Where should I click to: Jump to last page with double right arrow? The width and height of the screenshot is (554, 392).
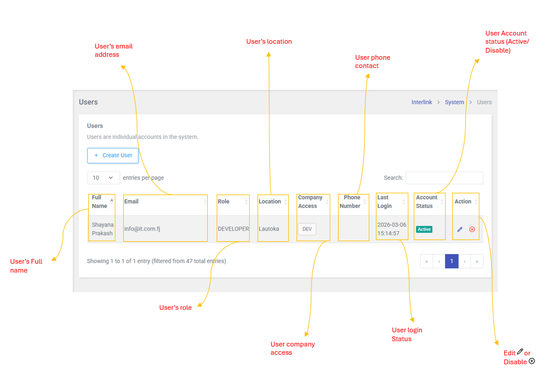click(x=477, y=261)
